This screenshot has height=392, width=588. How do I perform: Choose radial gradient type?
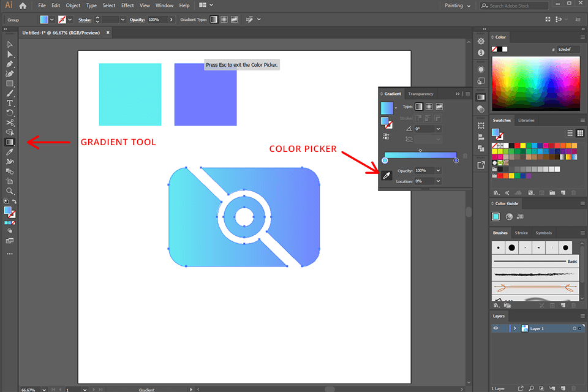[x=429, y=107]
